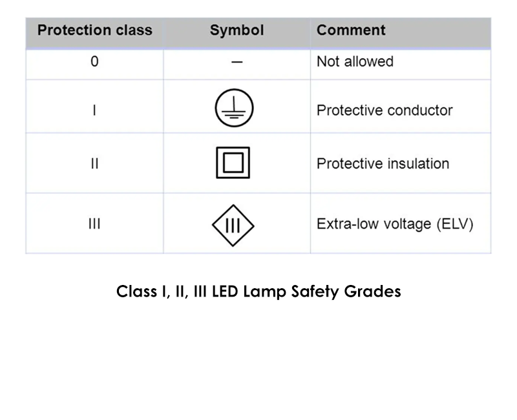517x420 pixels.
Task: Click the protective earth ground symbol
Action: (235, 109)
